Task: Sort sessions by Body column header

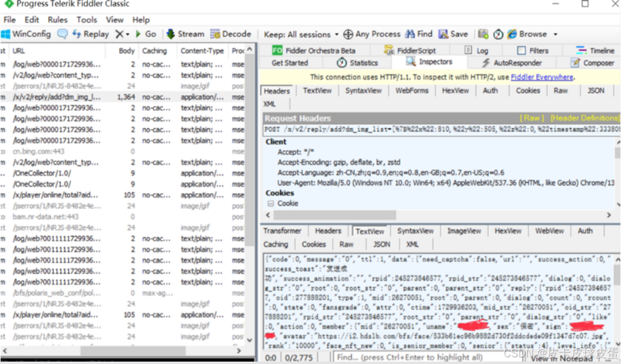Action: (x=126, y=51)
